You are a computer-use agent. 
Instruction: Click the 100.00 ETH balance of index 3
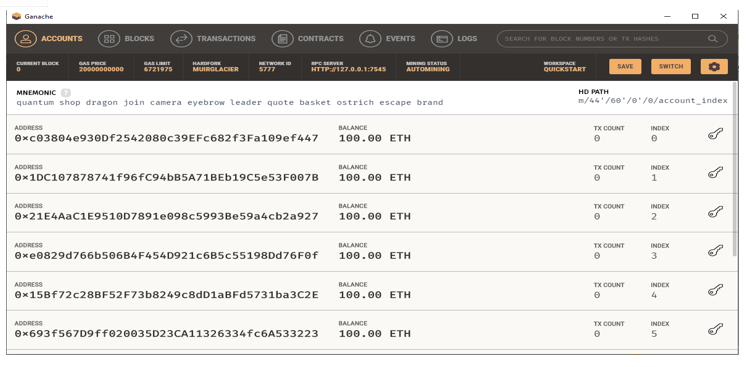tap(374, 256)
